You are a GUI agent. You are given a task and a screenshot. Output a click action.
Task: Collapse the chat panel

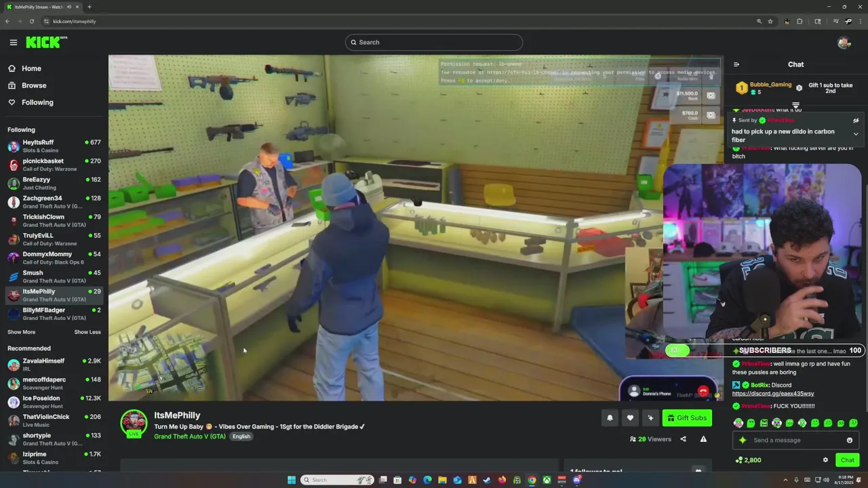pos(736,64)
